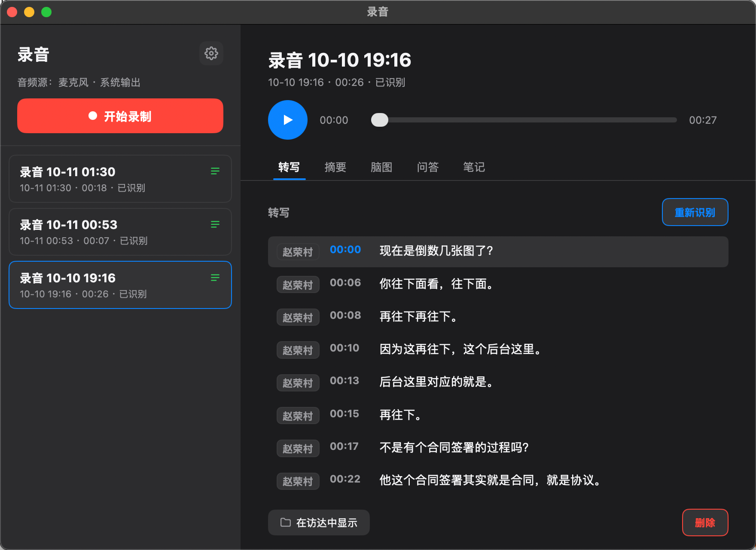Click the folder icon in 在访达中显示
Screen dimensions: 756x550
[x=286, y=522]
